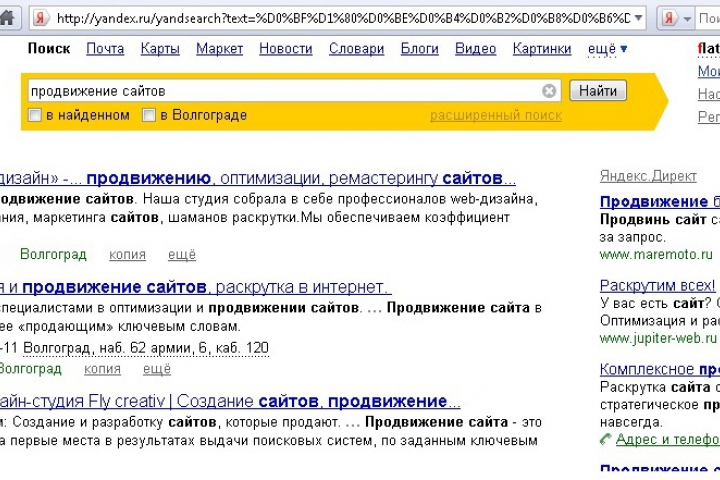
Task: Open 'ещё' link under second result
Action: [x=157, y=369]
